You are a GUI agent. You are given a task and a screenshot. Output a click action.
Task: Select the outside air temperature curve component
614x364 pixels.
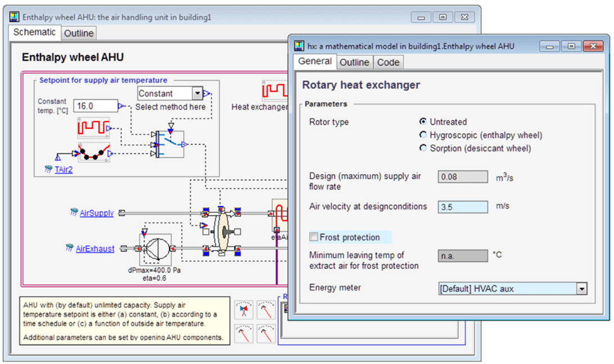(94, 152)
